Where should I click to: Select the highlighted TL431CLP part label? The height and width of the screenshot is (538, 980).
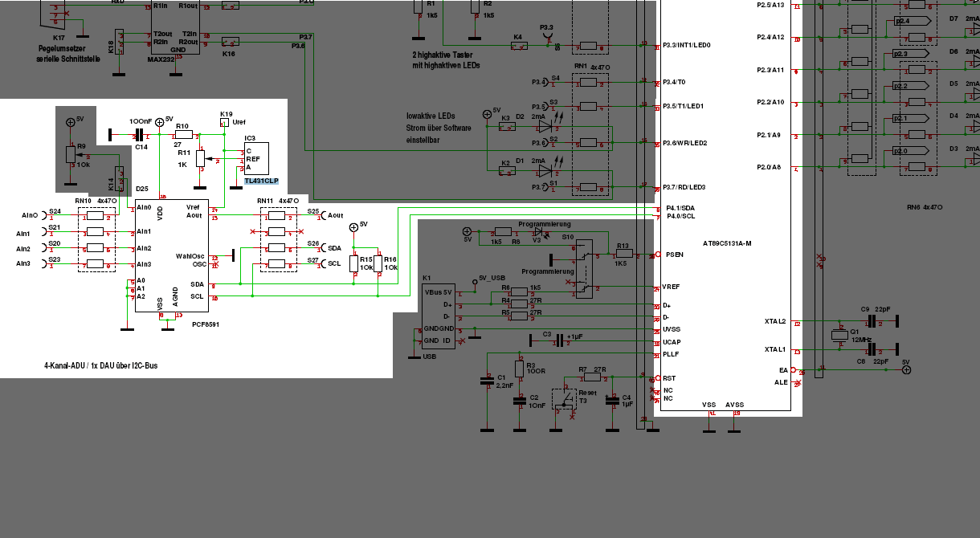click(261, 182)
